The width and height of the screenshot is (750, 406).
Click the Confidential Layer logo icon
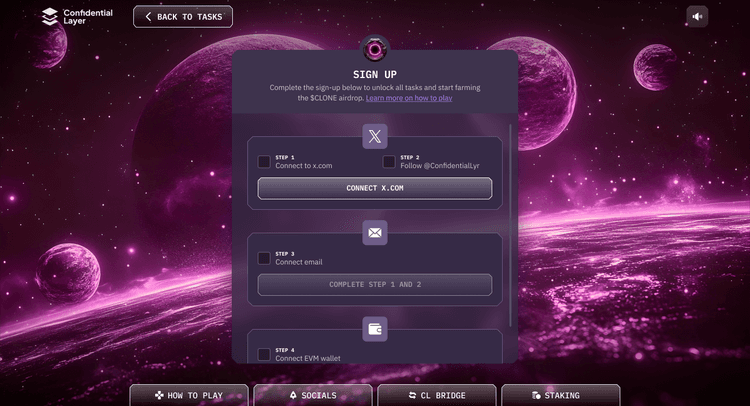(x=49, y=17)
